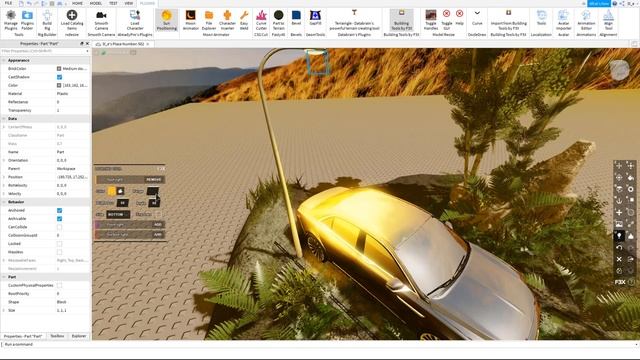This screenshot has height=360, width=640.
Task: Open the Load Character plugin
Action: (135, 20)
